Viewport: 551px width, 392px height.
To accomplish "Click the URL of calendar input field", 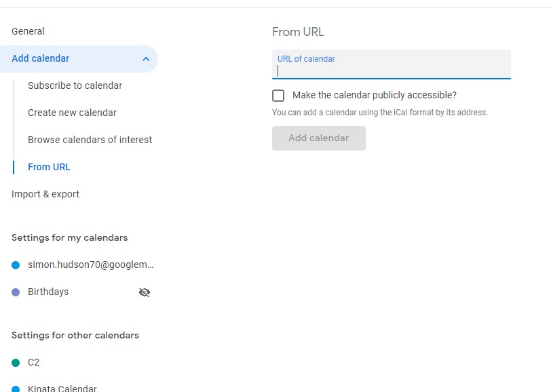I will point(391,70).
